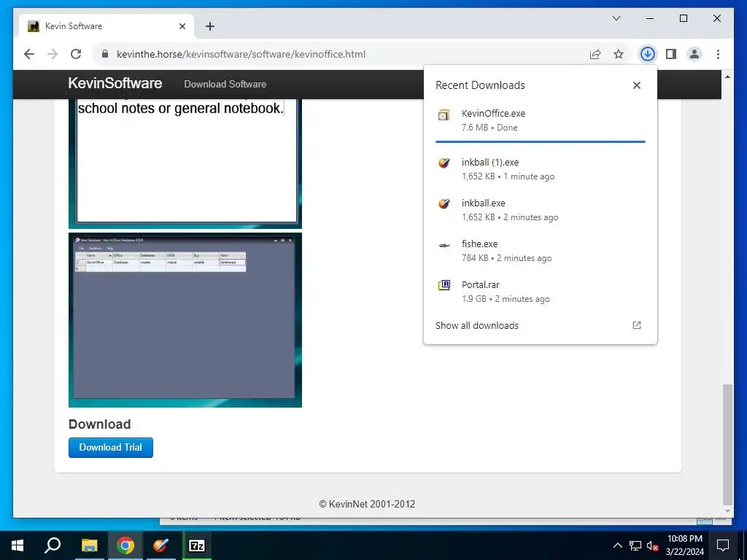Open File Explorer from taskbar
This screenshot has width=747, height=560.
coord(89,545)
